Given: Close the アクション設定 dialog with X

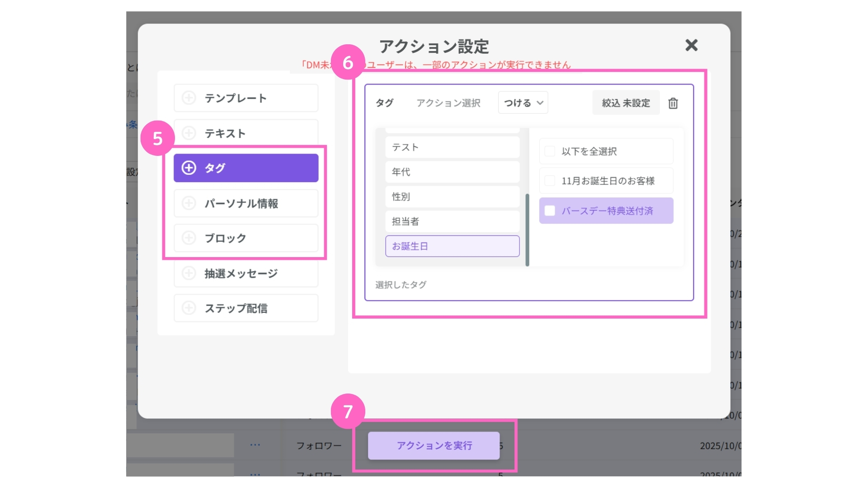Looking at the screenshot, I should tap(691, 45).
